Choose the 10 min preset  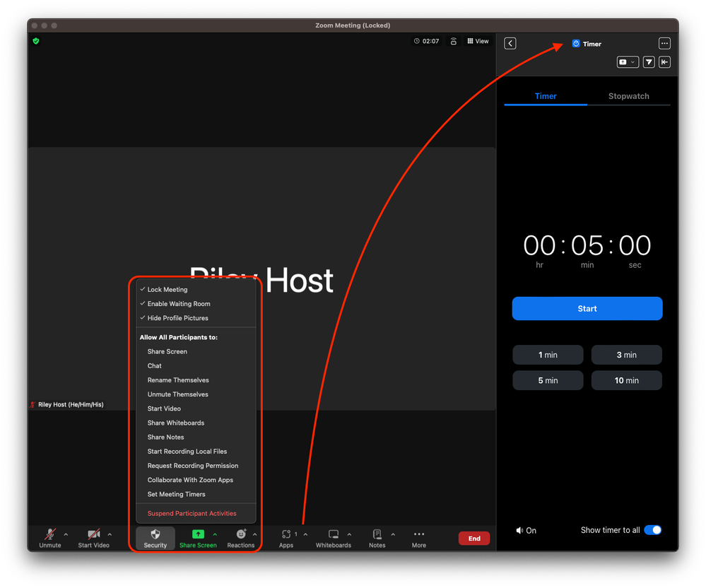[x=626, y=380]
